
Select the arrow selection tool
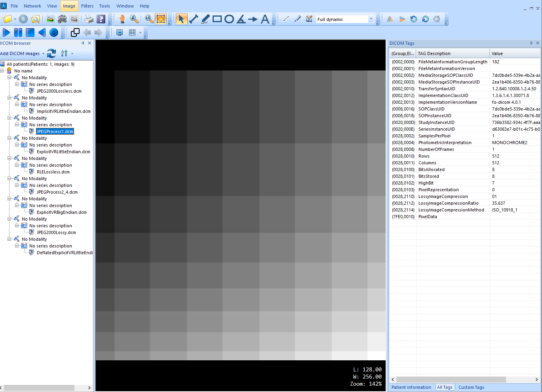182,19
